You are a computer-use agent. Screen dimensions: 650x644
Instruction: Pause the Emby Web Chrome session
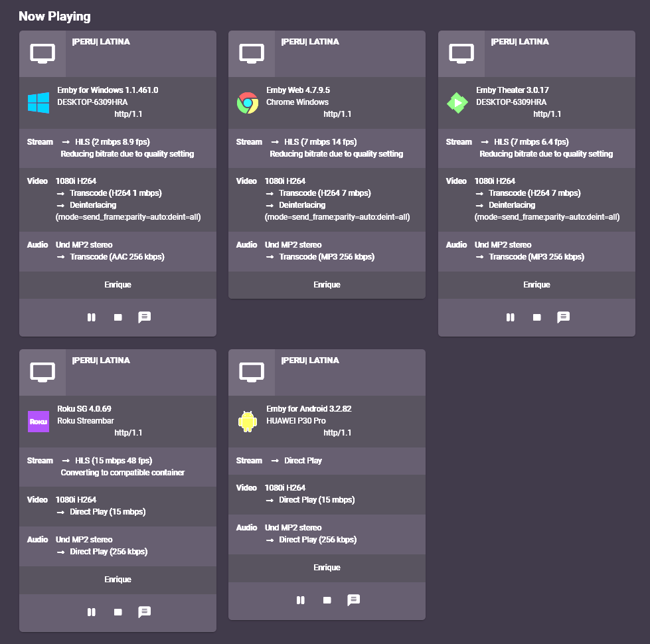pyautogui.click(x=300, y=317)
